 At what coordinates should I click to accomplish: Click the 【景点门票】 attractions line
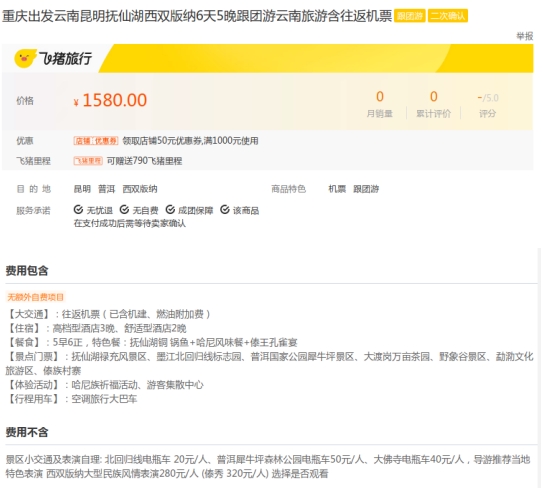tap(270, 363)
